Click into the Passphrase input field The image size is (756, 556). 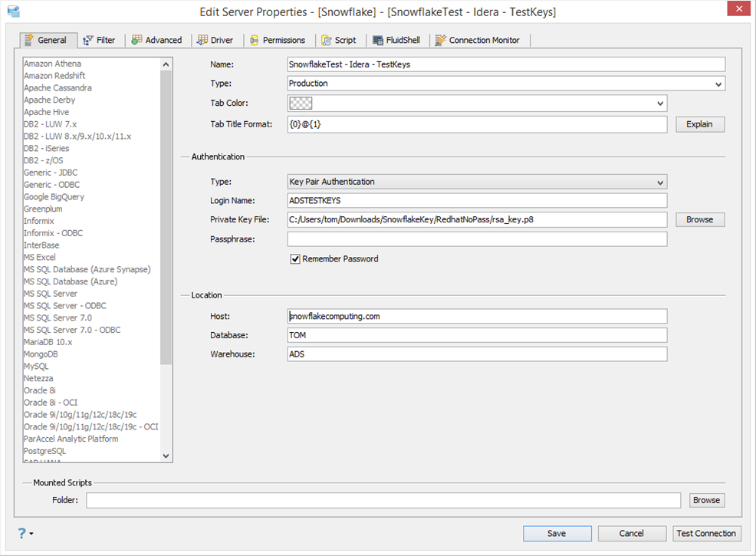click(477, 239)
